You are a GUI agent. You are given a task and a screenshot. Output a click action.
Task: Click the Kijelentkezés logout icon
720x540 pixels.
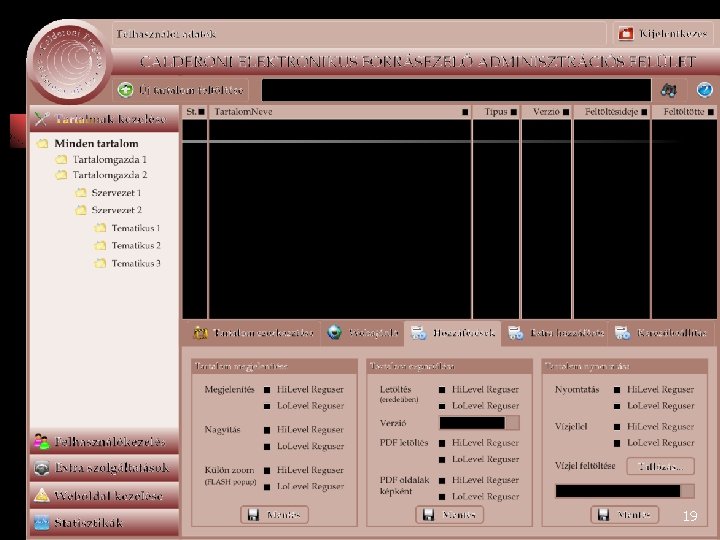point(626,34)
